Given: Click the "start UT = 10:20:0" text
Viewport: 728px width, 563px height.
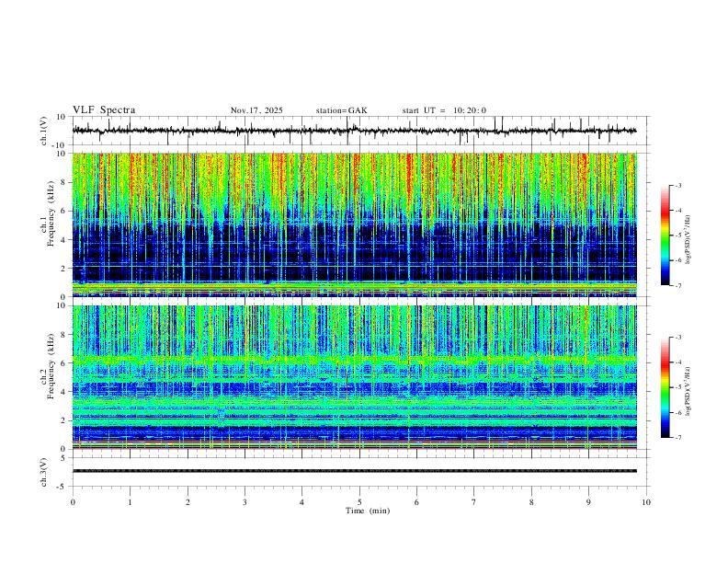Looking at the screenshot, I should click(444, 110).
